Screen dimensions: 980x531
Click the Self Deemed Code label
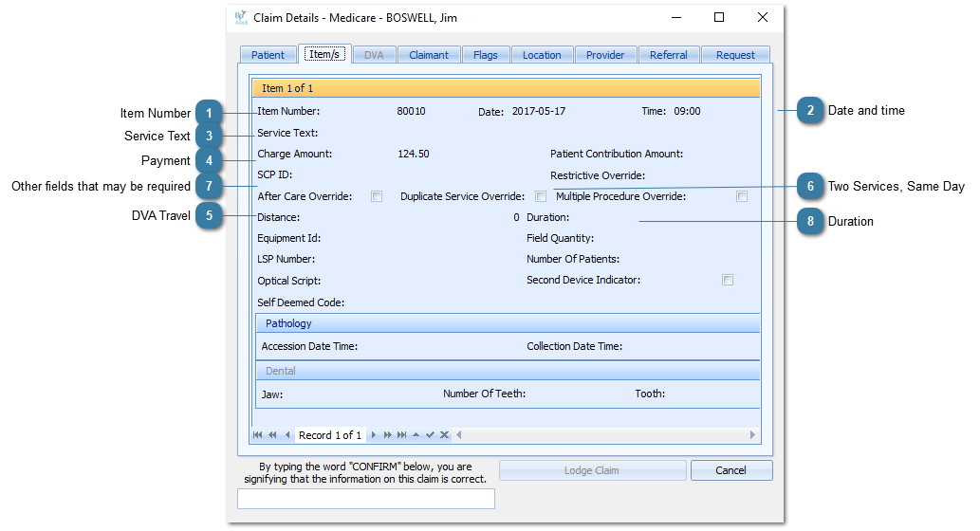tap(301, 302)
